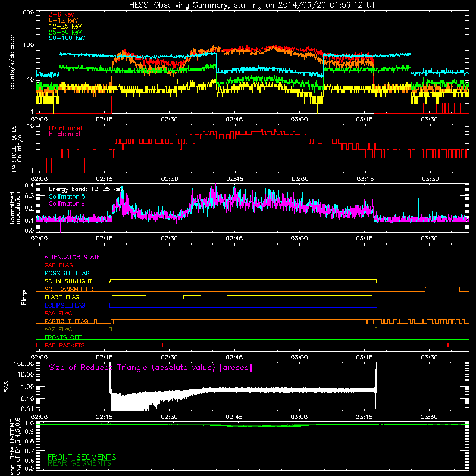
Task: Click the ATTENUATOR STATE flag label
Action: [72, 257]
